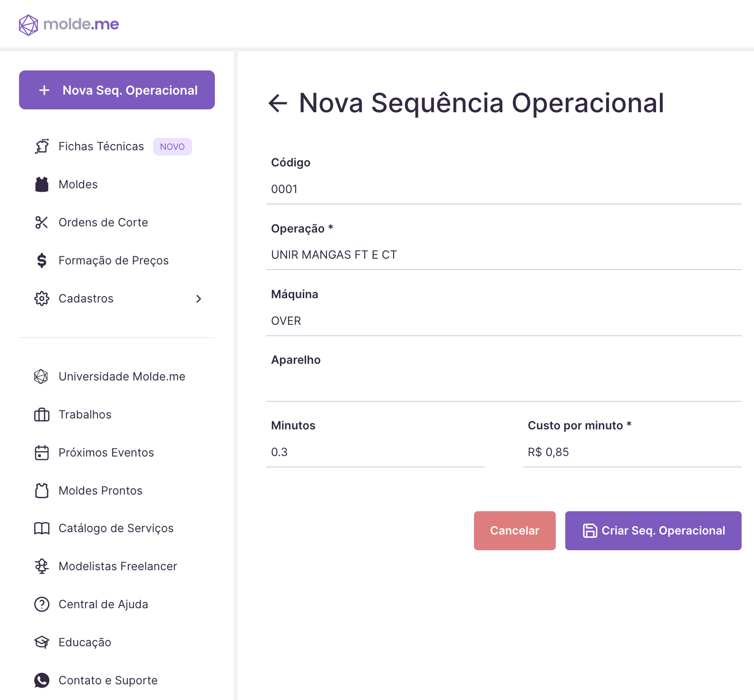
Task: Click the Fichas Técnicas shirt icon
Action: coord(42,146)
